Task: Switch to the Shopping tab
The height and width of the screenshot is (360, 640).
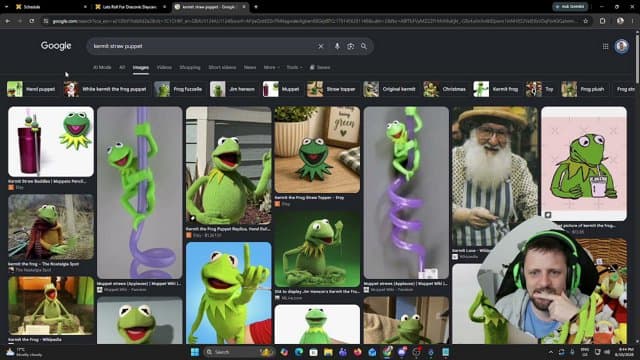Action: [190, 67]
